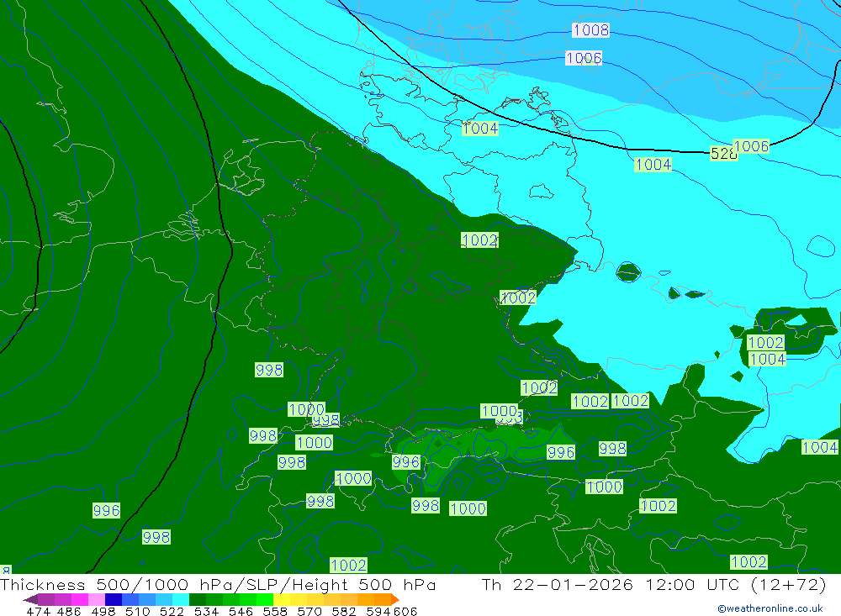Click the 1008 isobar label

pos(590,30)
